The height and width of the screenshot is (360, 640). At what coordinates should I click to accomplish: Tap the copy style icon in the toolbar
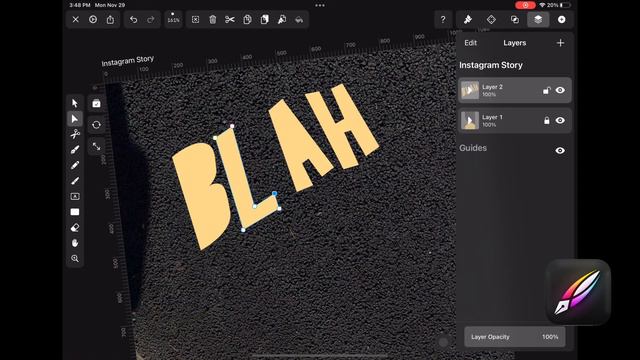tap(282, 20)
